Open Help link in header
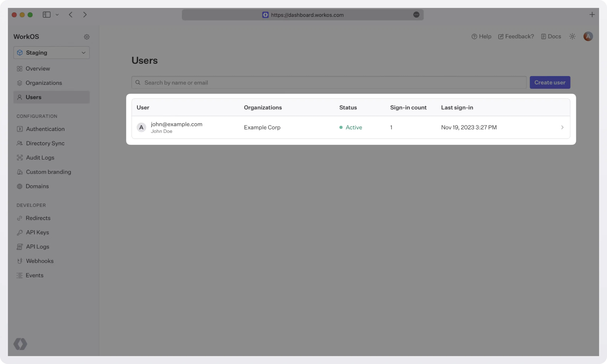Viewport: 607px width, 364px height. (481, 36)
